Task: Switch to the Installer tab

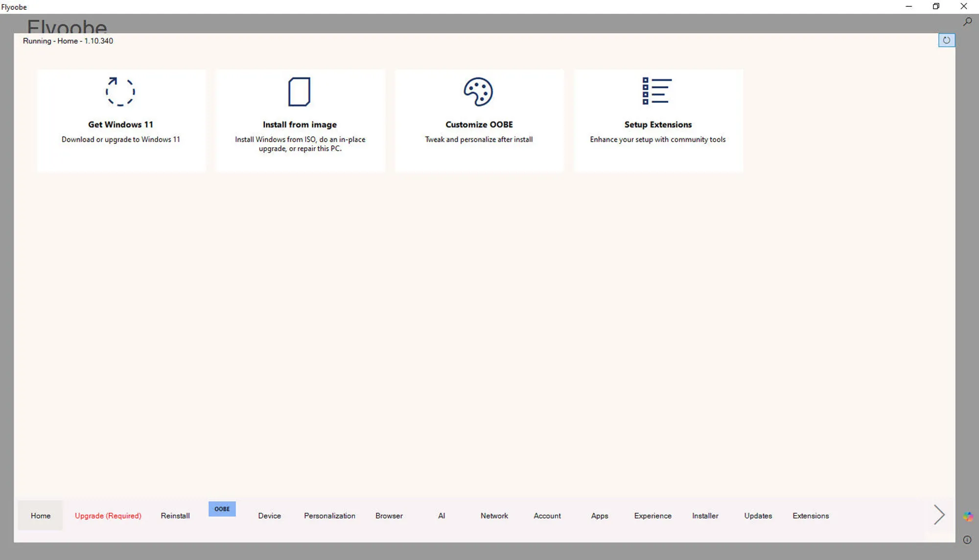Action: point(705,515)
